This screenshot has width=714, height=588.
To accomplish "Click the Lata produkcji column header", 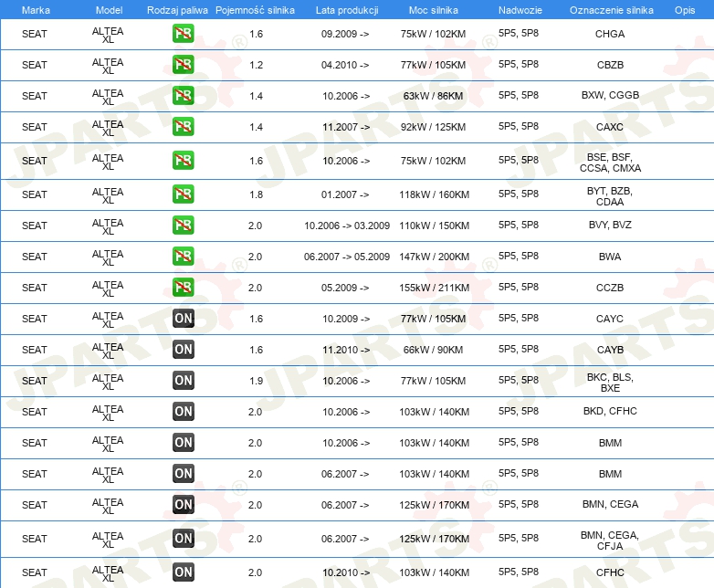I will click(x=347, y=10).
